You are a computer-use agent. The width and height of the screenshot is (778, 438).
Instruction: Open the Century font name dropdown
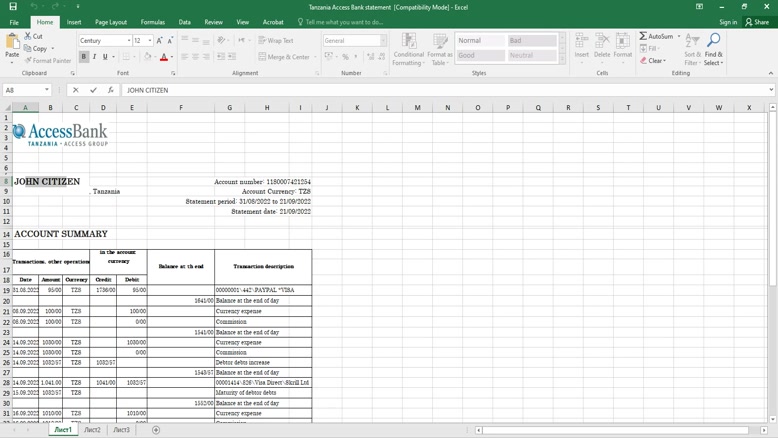129,41
